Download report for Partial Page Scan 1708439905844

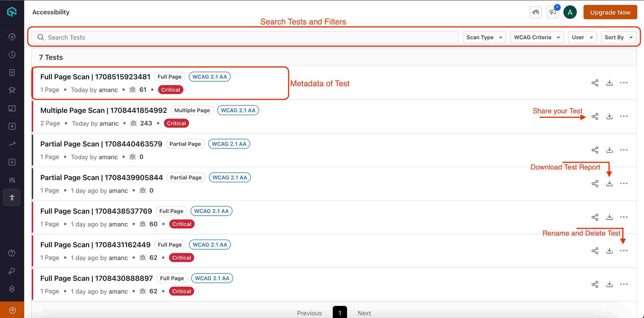tap(609, 183)
